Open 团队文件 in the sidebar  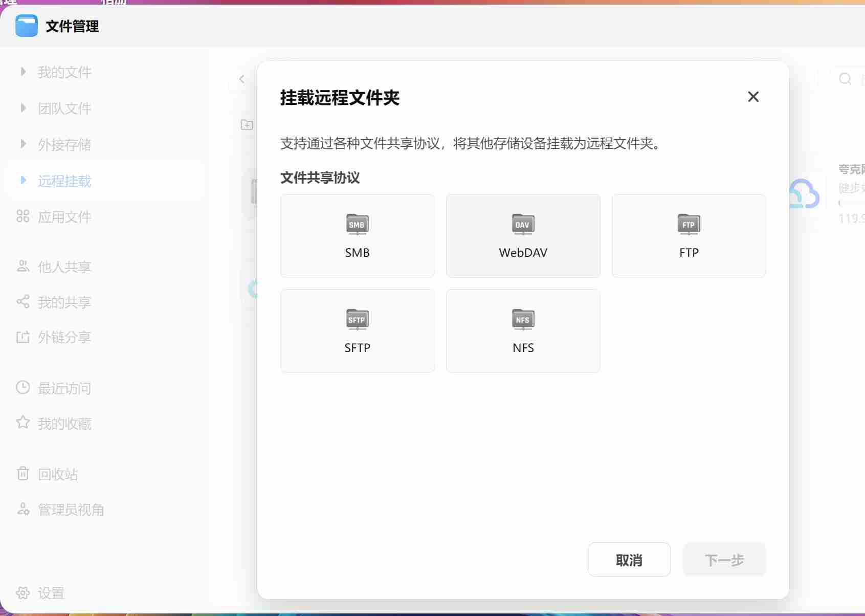click(64, 108)
